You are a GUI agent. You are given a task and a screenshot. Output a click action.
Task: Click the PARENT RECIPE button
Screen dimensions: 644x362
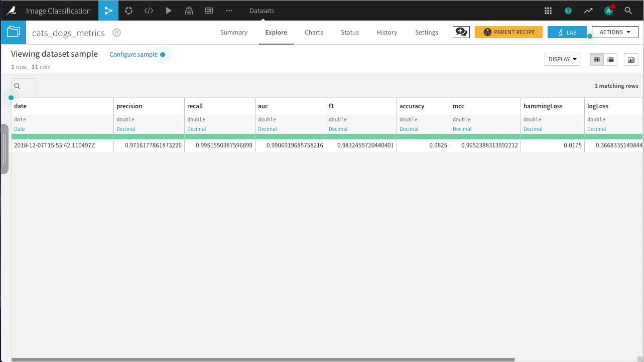coord(508,32)
